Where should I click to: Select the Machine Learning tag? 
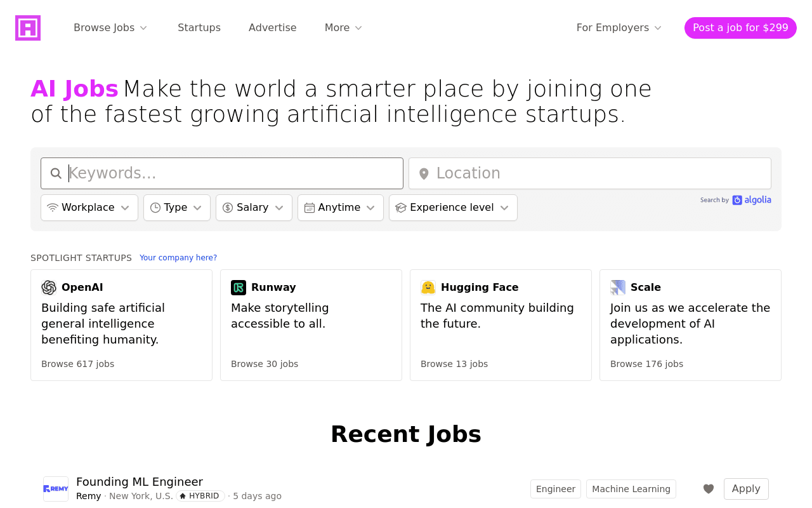[x=631, y=489]
